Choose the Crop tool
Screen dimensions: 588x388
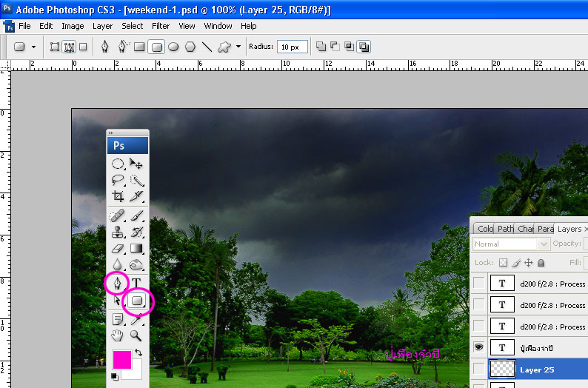click(117, 197)
